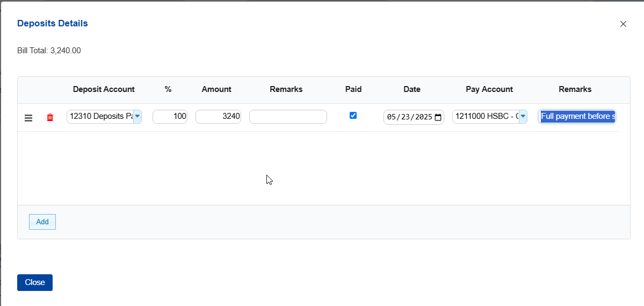Expand the Pay Account dropdown arrow
This screenshot has height=306, width=644.
click(523, 116)
